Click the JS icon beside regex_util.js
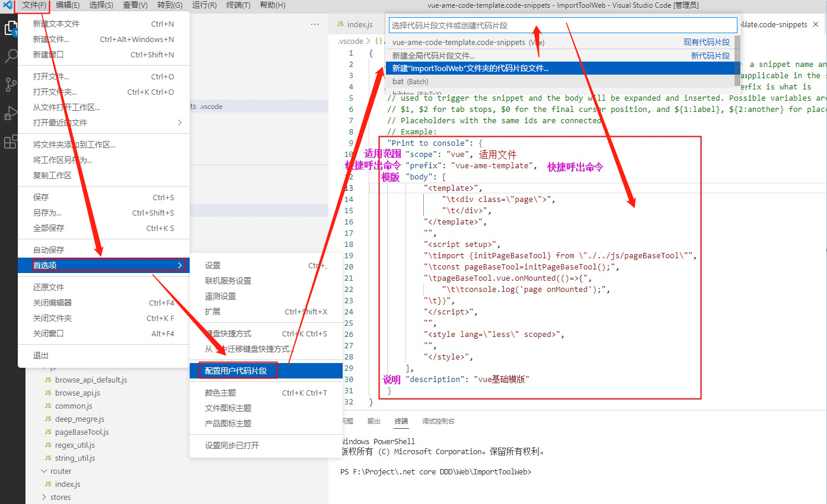827x504 pixels. pos(49,445)
